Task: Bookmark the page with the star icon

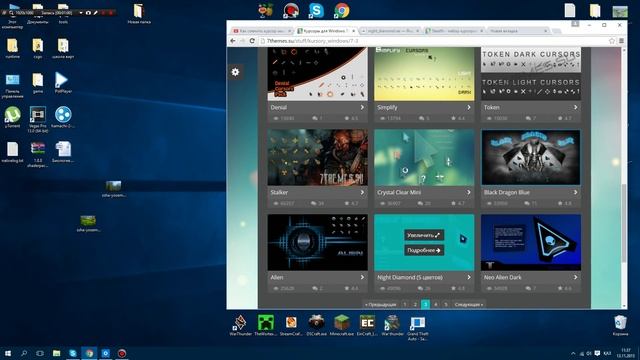Action: [x=611, y=41]
